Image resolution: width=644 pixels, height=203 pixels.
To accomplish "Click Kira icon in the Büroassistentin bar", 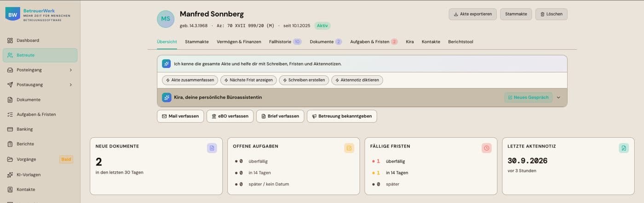I will pos(167,97).
